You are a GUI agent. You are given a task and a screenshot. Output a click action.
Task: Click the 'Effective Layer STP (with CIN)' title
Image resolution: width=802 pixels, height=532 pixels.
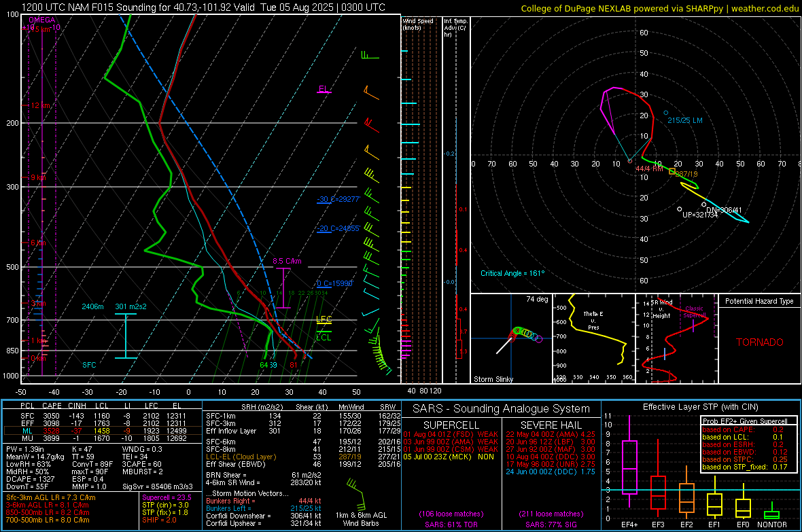(x=700, y=407)
